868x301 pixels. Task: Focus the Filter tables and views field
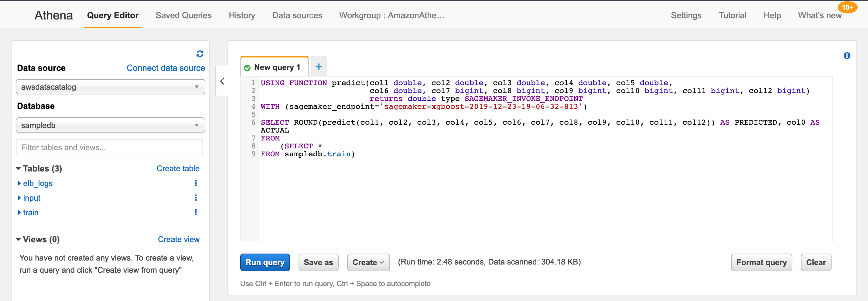(110, 147)
